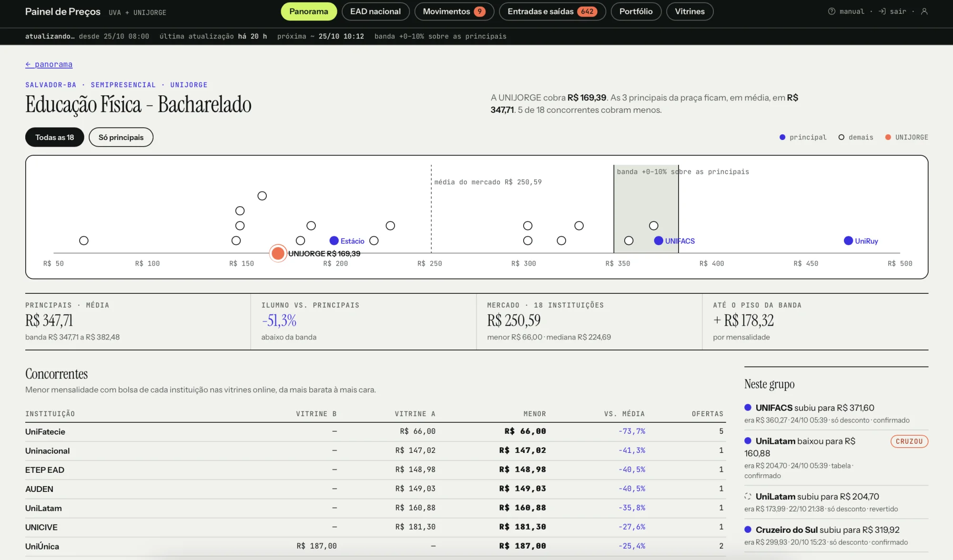
Task: Open the Entradas e saídas tab
Action: (552, 11)
